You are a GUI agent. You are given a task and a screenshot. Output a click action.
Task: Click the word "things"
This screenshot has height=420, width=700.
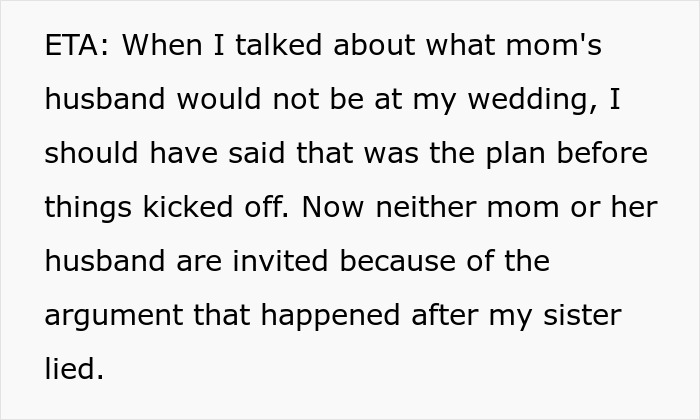[x=88, y=208]
